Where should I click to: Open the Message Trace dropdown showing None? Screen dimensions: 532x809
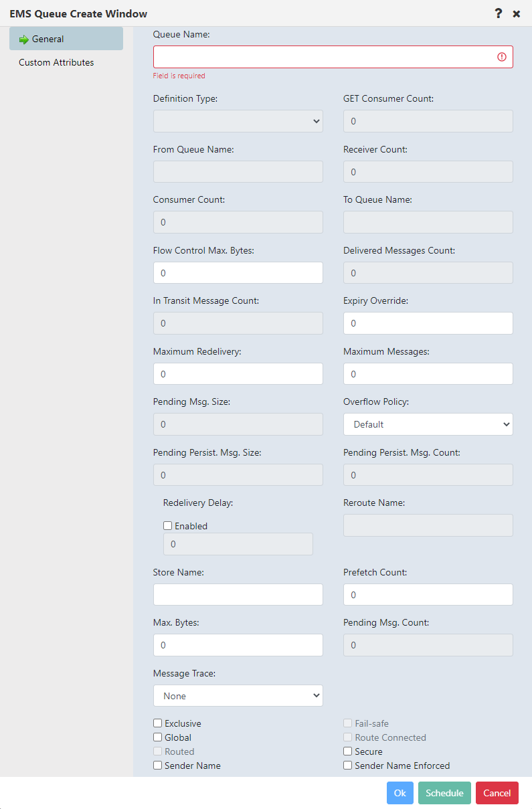(238, 695)
